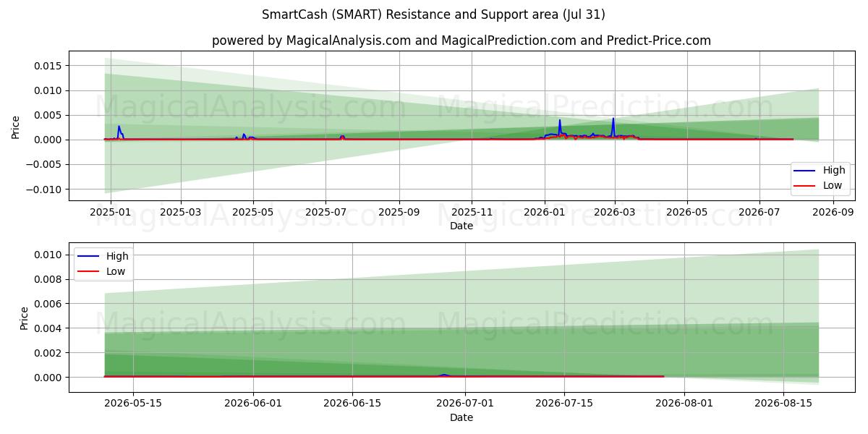Click the bottom chart 'Date' axis title
This screenshot has width=868, height=434.
[461, 417]
